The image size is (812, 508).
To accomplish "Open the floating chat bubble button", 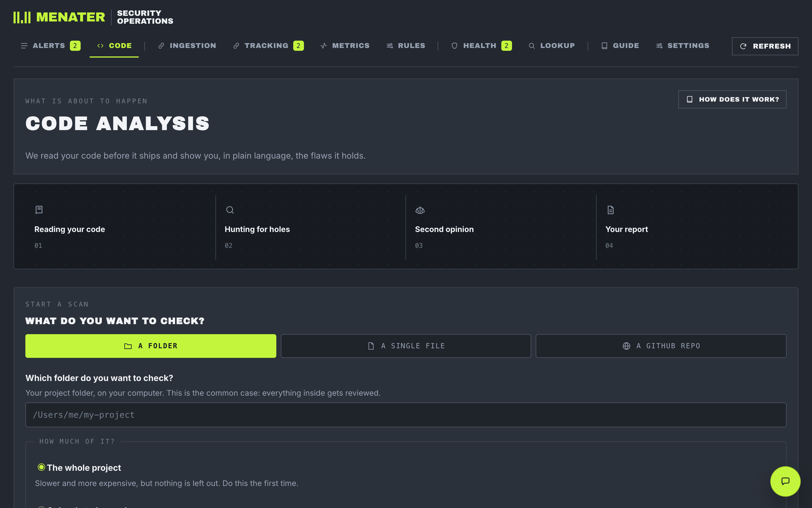I will coord(785,481).
